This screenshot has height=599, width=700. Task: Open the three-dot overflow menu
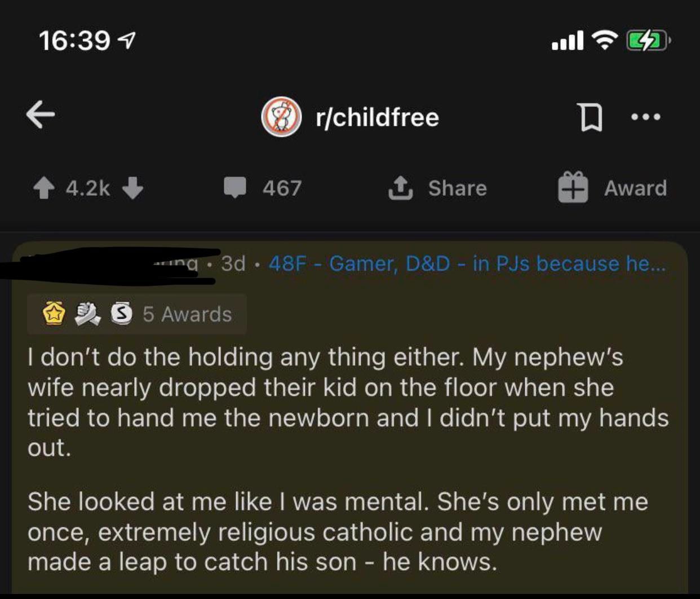tap(646, 117)
